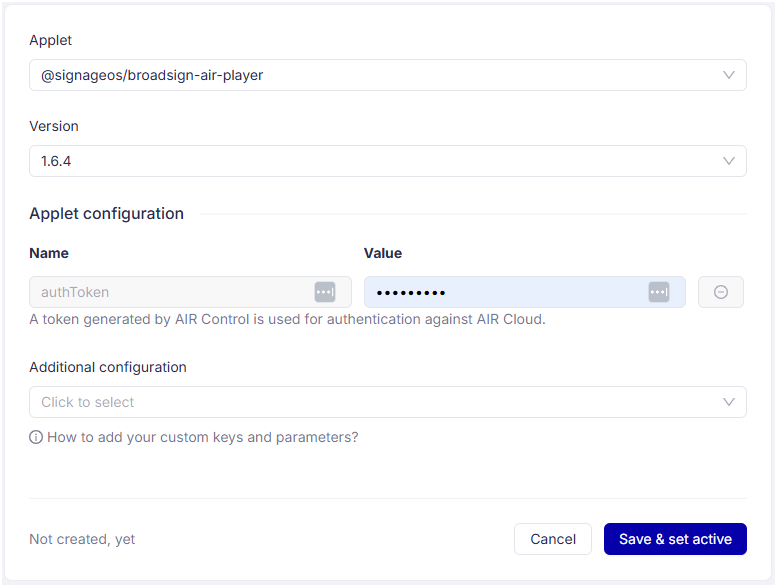777x587 pixels.
Task: Focus the masked Value password field
Action: click(500, 292)
